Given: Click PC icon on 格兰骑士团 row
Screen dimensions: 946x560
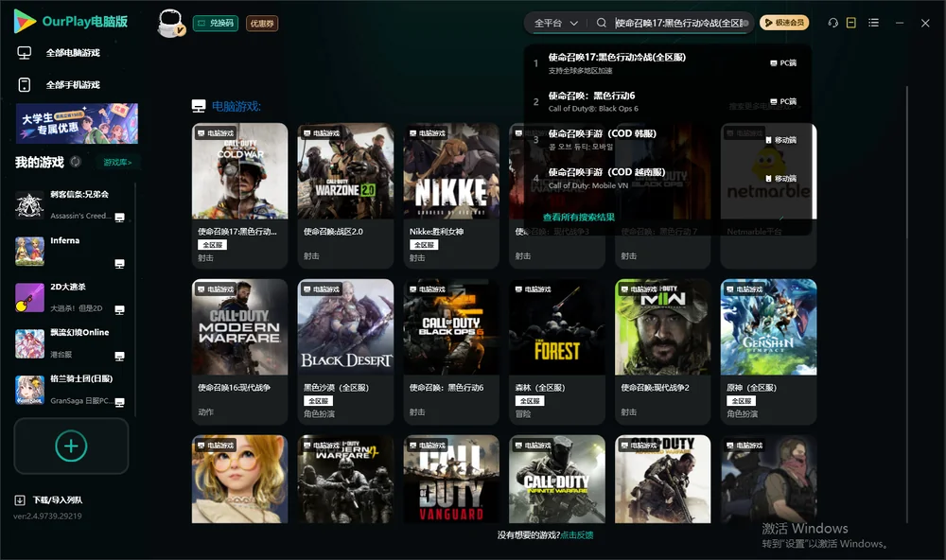Looking at the screenshot, I should point(119,403).
